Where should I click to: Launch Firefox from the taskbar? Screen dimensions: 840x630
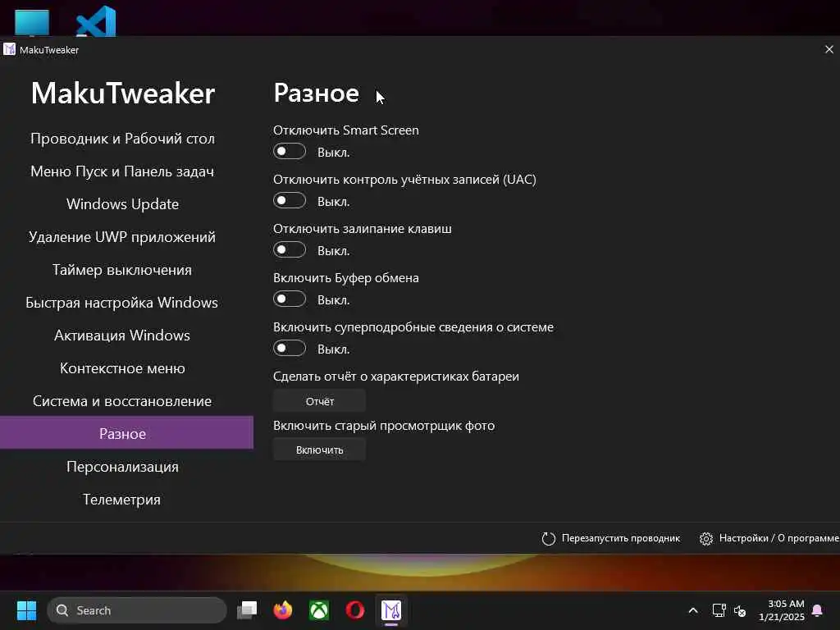(x=283, y=610)
